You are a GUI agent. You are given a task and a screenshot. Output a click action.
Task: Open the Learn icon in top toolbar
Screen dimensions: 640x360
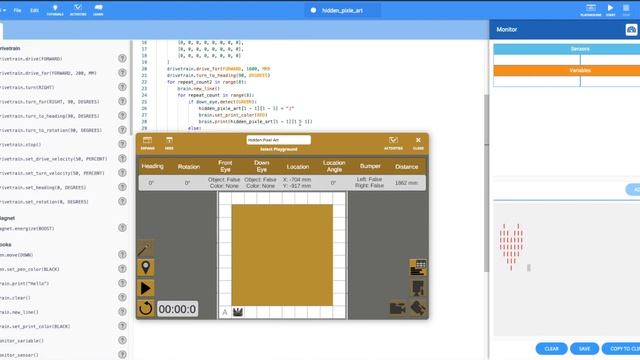[x=98, y=10]
